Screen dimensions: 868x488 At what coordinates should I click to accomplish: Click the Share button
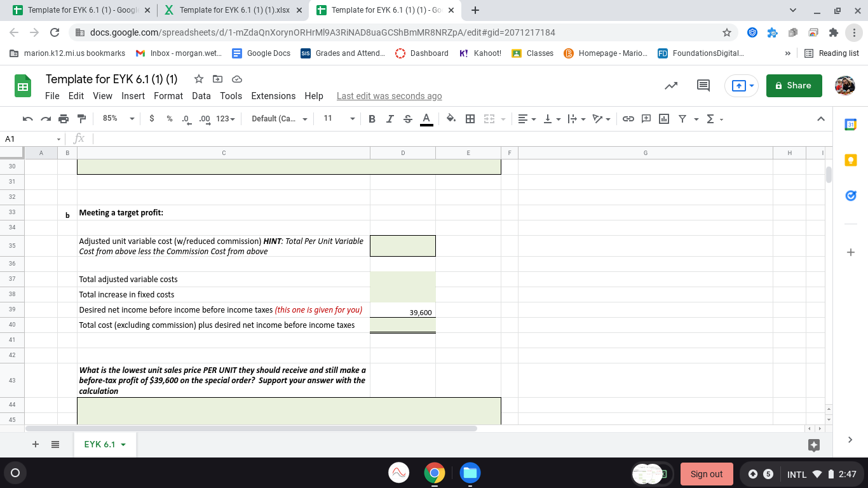794,85
